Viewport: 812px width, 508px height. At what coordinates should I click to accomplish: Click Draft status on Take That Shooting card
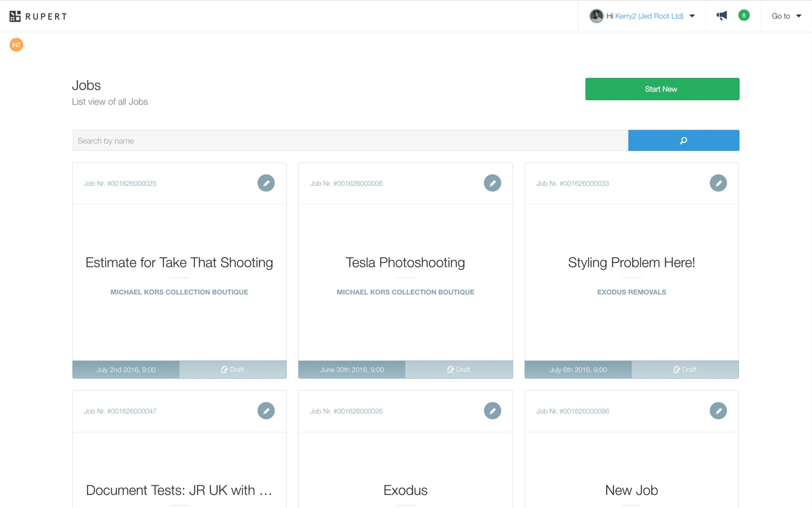(x=233, y=369)
